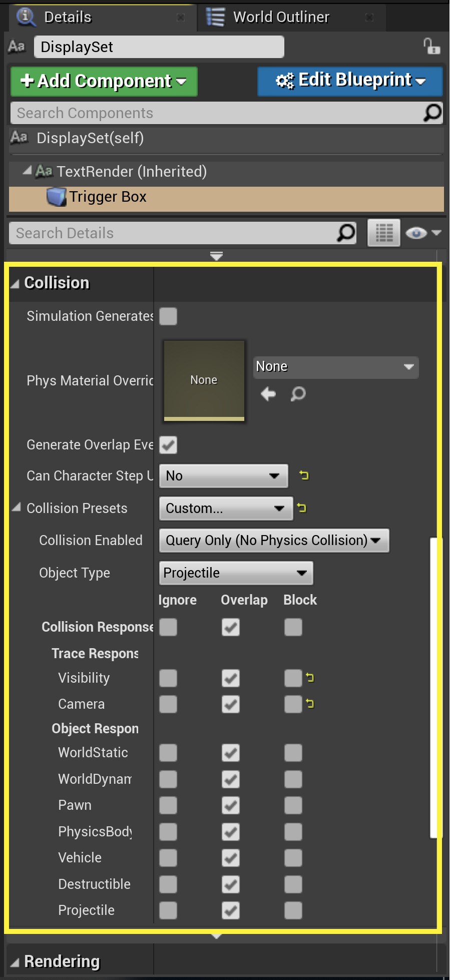Click the Add Component button
The width and height of the screenshot is (451, 980).
pyautogui.click(x=104, y=81)
